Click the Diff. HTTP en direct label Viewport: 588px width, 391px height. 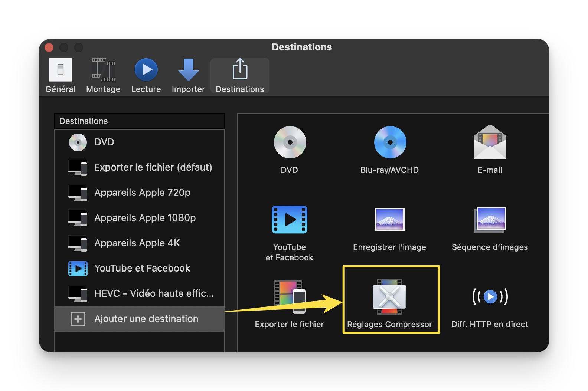[x=490, y=325]
